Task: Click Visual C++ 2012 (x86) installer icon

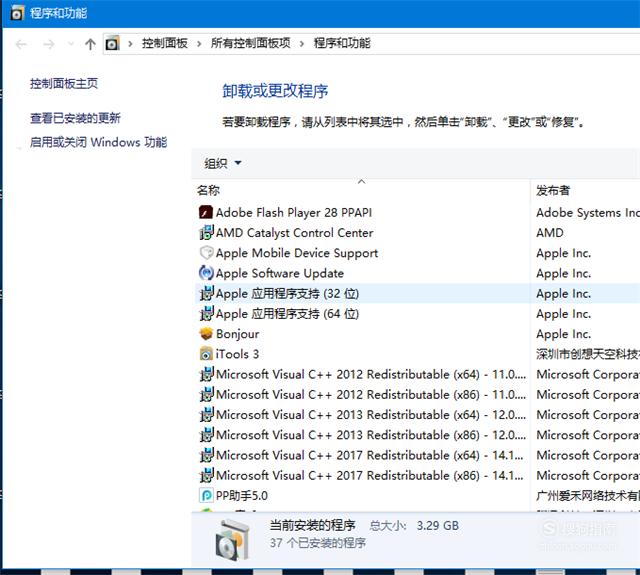Action: (x=206, y=394)
